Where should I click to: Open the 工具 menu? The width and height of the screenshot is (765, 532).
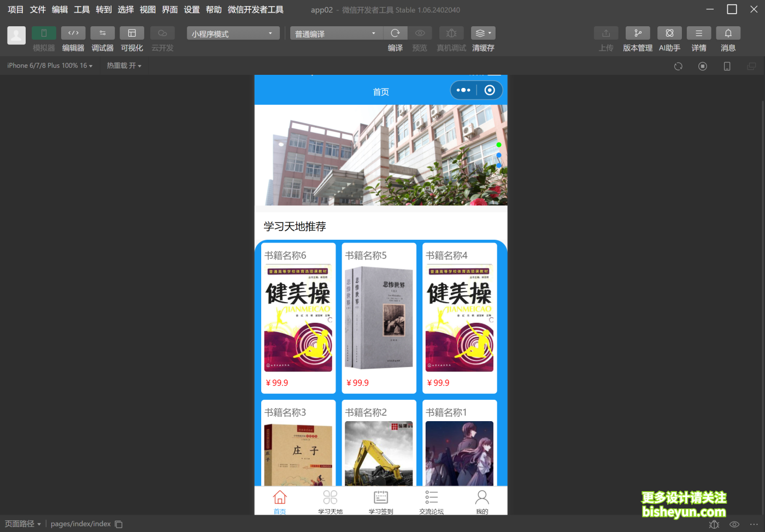(81, 9)
